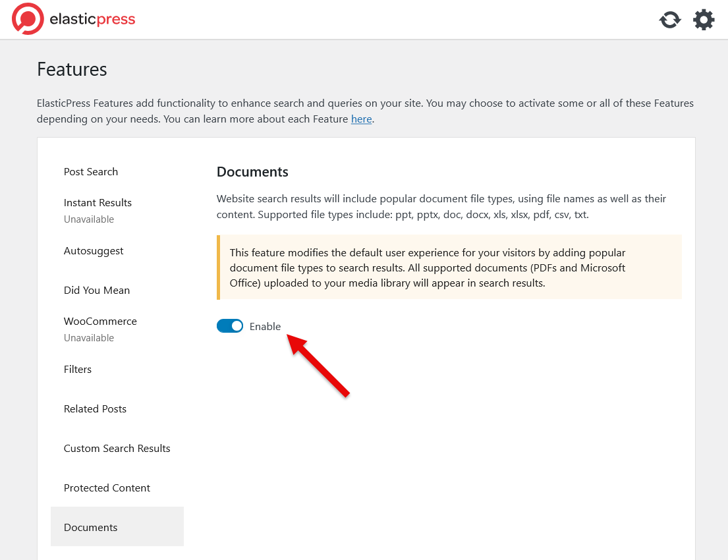Open the Related Posts feature
The height and width of the screenshot is (560, 728).
(95, 409)
